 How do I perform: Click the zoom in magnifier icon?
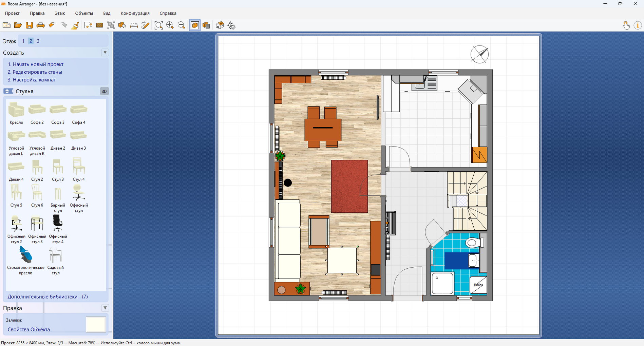tap(170, 25)
